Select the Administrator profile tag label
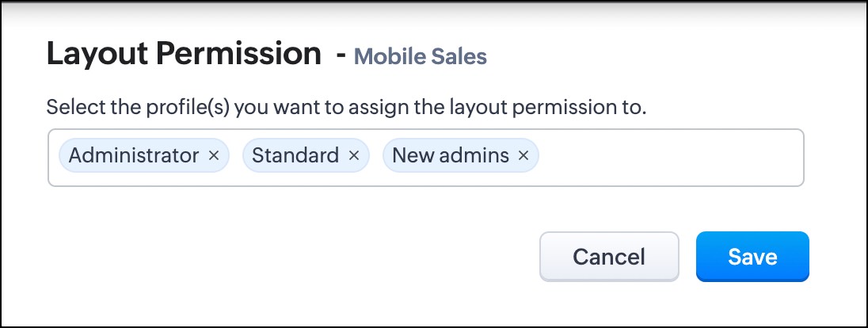The image size is (868, 328). 134,155
